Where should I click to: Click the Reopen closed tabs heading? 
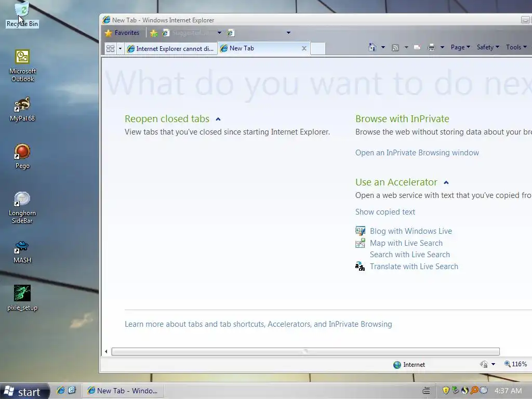(167, 119)
